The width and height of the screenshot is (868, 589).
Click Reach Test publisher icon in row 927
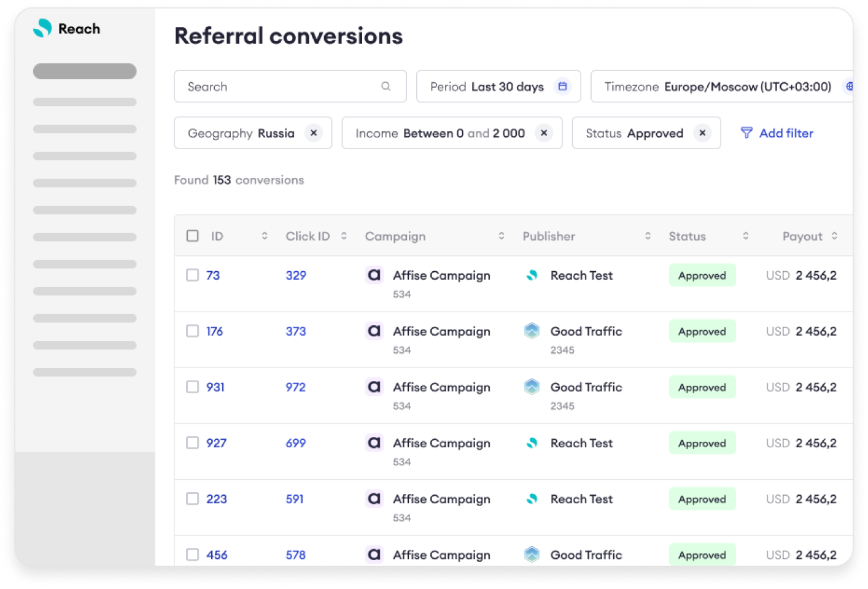[532, 443]
